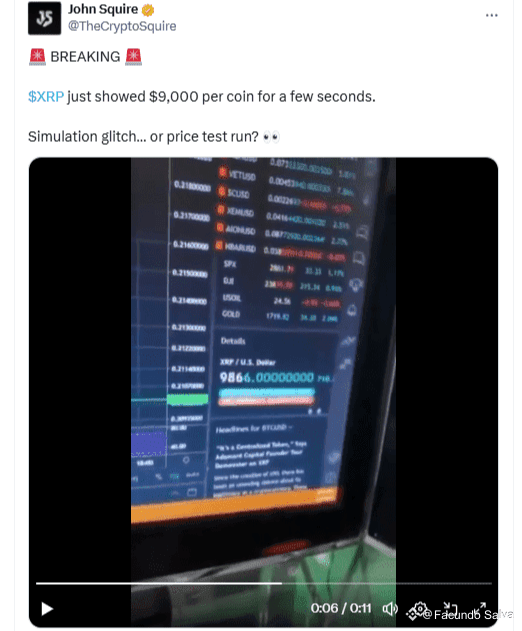Click the right red siren emoji
Image resolution: width=522 pixels, height=631 pixels.
coord(133,57)
